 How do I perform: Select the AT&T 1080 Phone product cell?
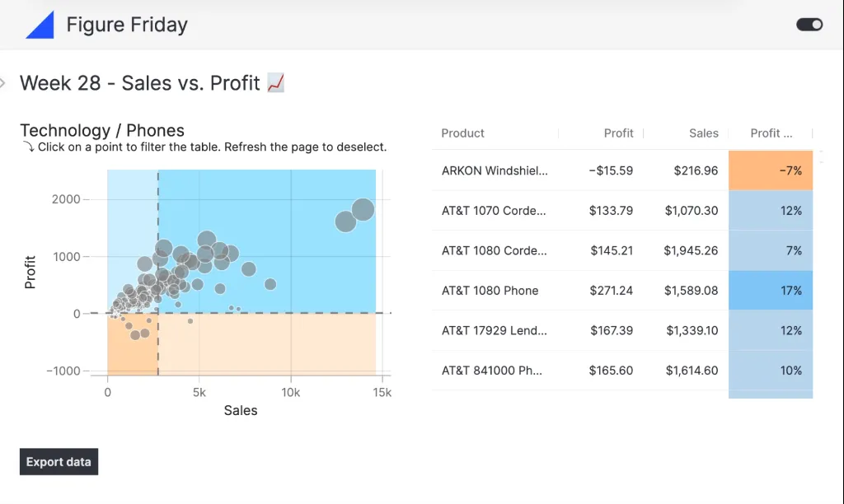tap(490, 291)
